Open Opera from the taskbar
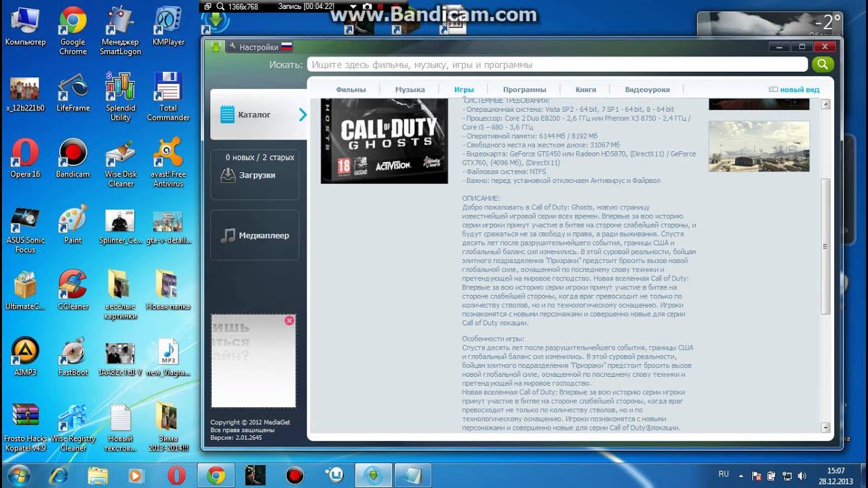Screen dimensions: 868x488 tap(176, 475)
